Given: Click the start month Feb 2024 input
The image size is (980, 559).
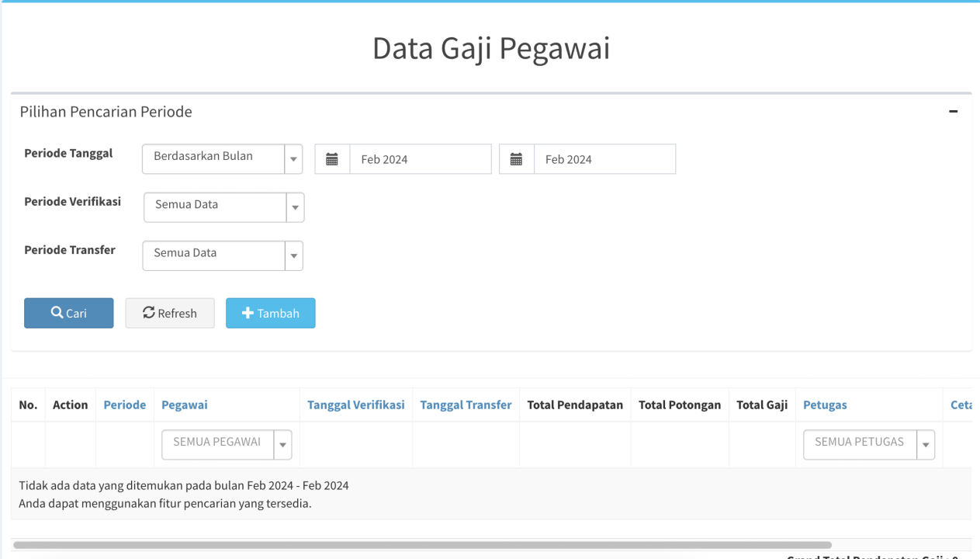Looking at the screenshot, I should pyautogui.click(x=421, y=159).
